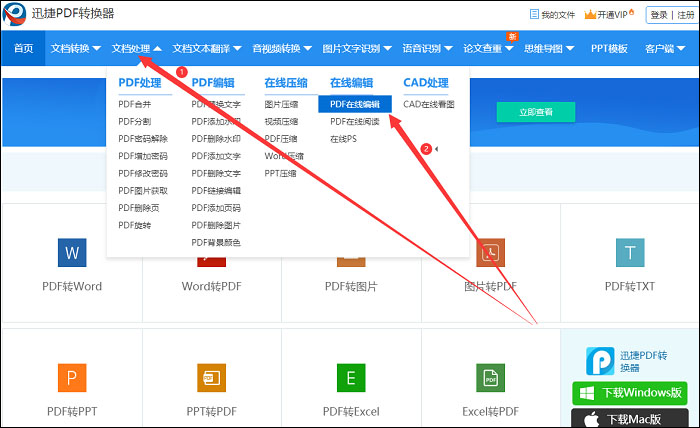Open the PDF转Word icon
Viewport: 700px width, 428px height.
72,253
